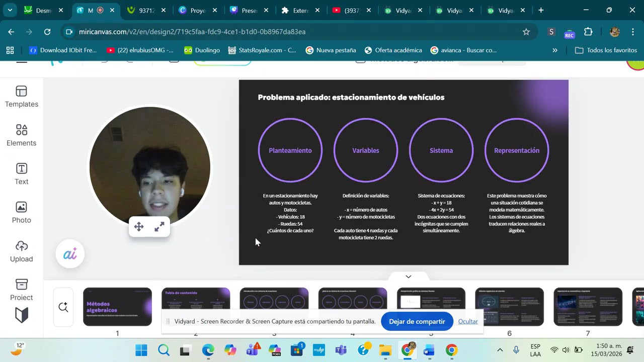Image resolution: width=644 pixels, height=362 pixels.
Task: Open the Templates panel in the sidebar
Action: [21, 97]
